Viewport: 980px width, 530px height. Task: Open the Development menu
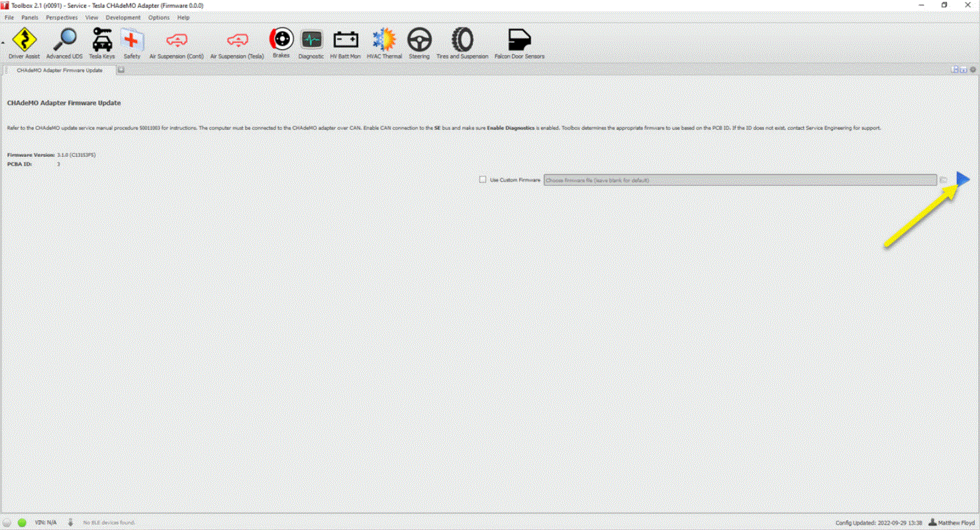(123, 17)
